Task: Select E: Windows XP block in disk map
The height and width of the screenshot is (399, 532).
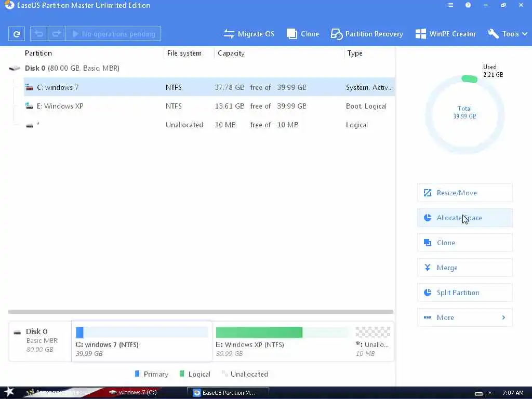Action: pos(282,341)
